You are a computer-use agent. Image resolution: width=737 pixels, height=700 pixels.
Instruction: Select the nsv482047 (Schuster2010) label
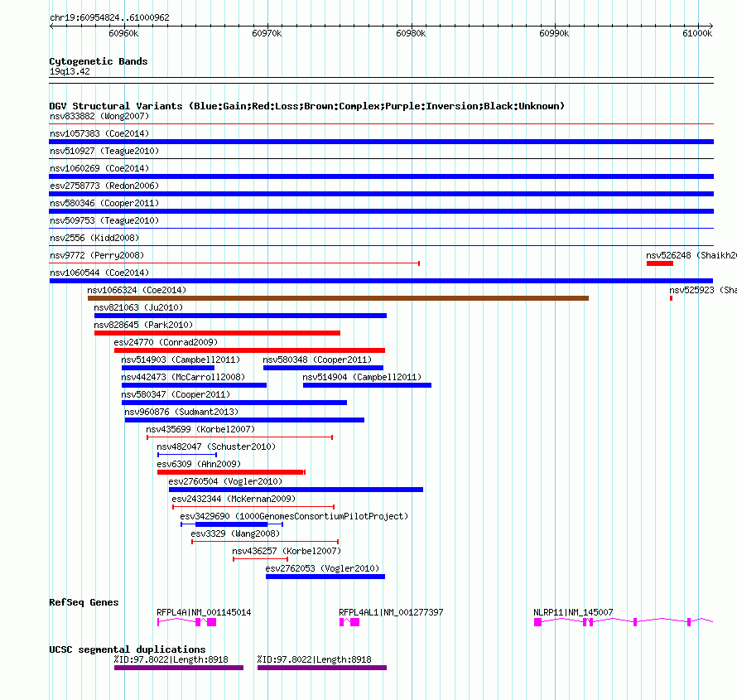click(216, 447)
